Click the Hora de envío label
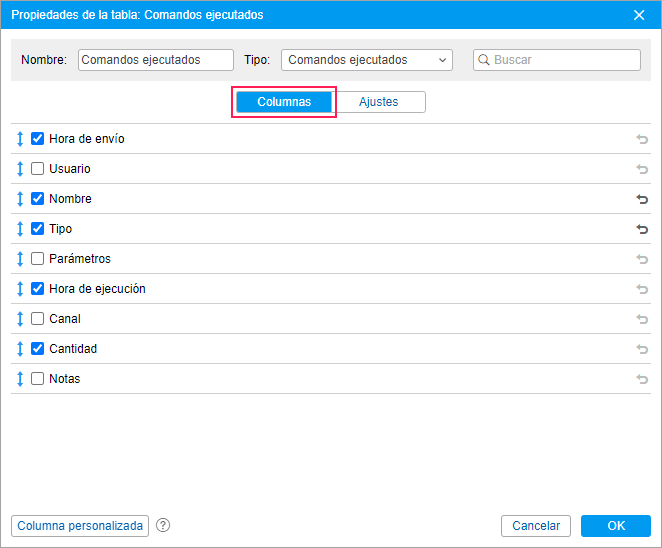 click(87, 139)
